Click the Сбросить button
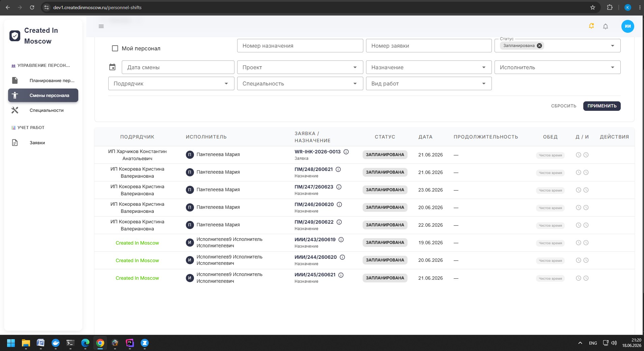The image size is (644, 351). [x=564, y=106]
